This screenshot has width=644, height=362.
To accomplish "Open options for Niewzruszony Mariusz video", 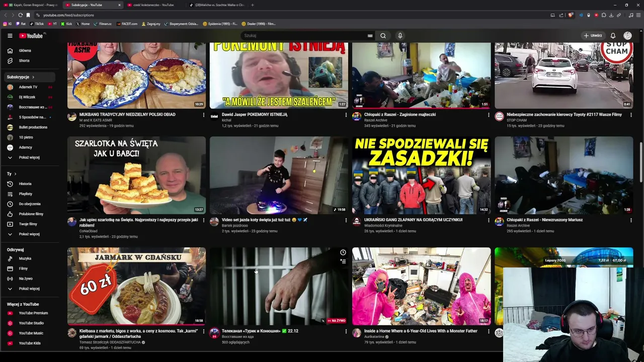I will point(630,220).
